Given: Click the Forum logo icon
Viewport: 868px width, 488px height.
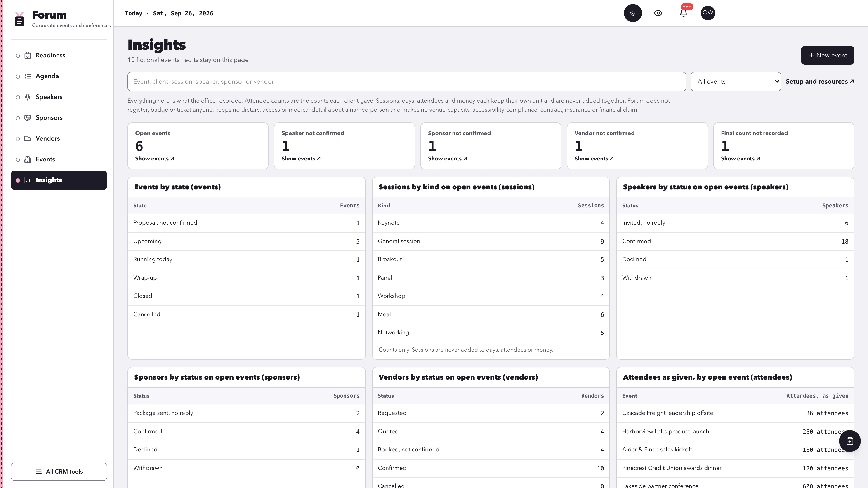Looking at the screenshot, I should (x=19, y=19).
